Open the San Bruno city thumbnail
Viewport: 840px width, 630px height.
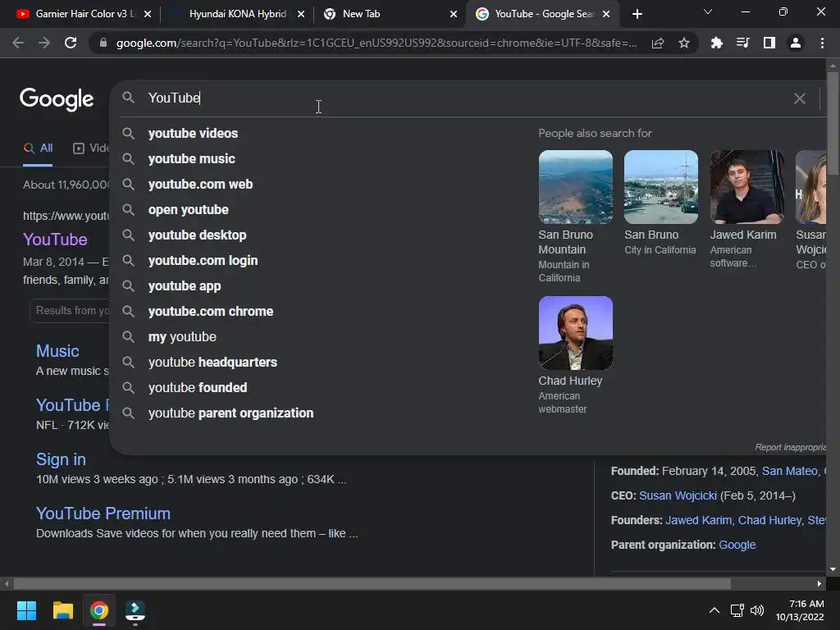point(661,187)
